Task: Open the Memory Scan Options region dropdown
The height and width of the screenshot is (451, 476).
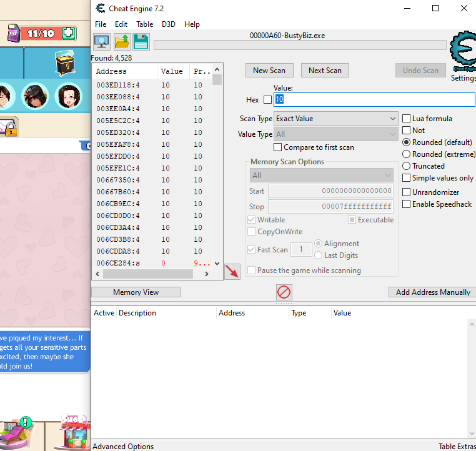Action: (x=322, y=176)
